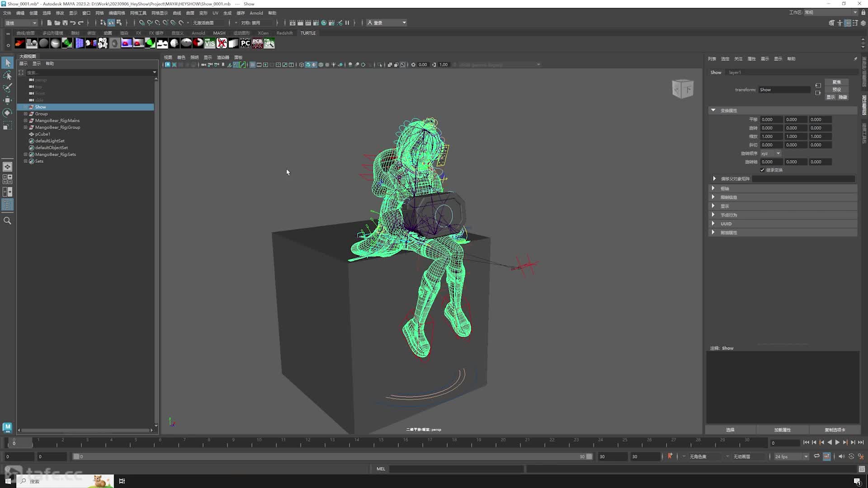The width and height of the screenshot is (868, 488).
Task: Expand MangoBear_Rig:Sets in outliner
Action: click(26, 155)
